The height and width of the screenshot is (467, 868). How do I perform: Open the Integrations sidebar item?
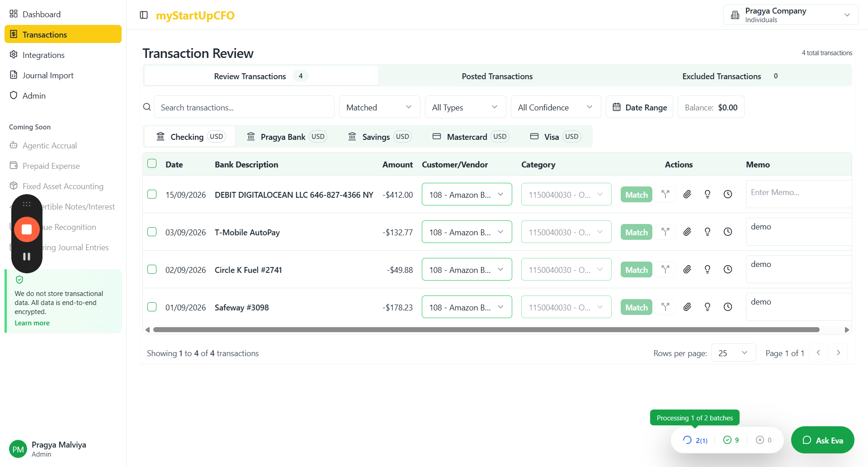click(x=43, y=55)
